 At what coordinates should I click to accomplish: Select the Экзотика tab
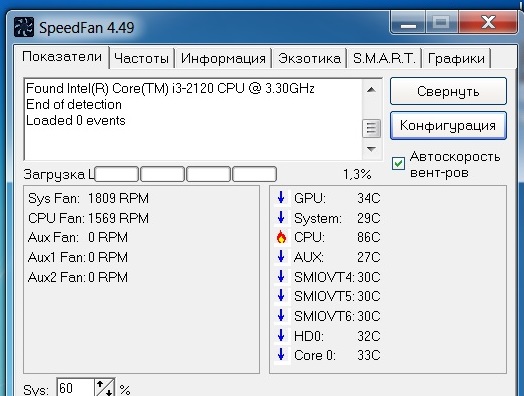[x=309, y=58]
